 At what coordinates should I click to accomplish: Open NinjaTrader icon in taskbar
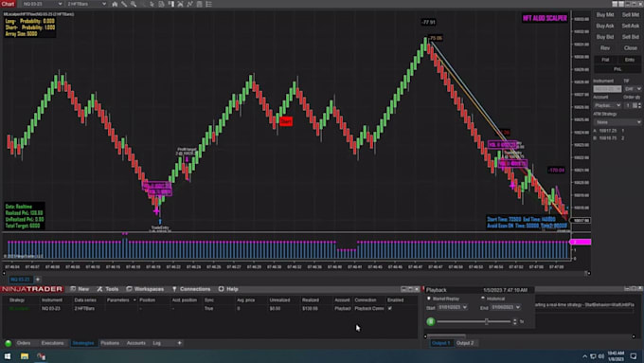click(x=41, y=356)
